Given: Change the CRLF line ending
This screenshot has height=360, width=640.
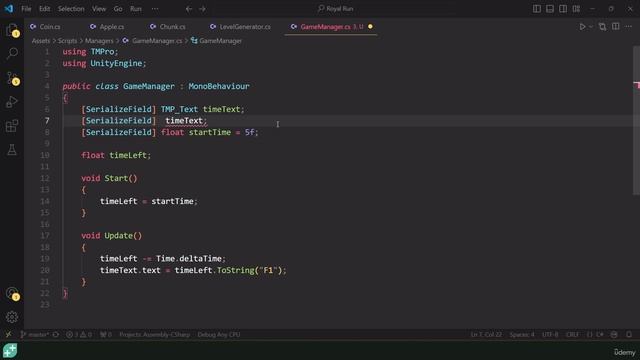Looking at the screenshot, I should click(x=572, y=334).
